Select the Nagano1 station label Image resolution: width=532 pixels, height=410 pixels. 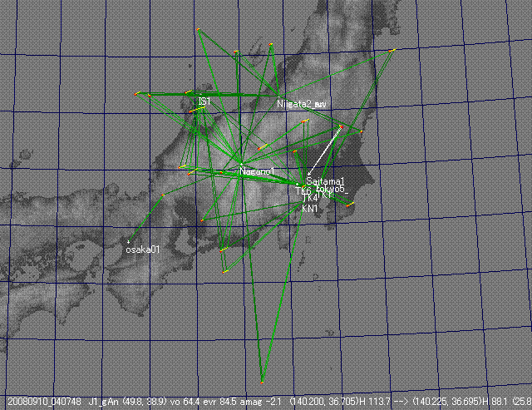point(257,171)
